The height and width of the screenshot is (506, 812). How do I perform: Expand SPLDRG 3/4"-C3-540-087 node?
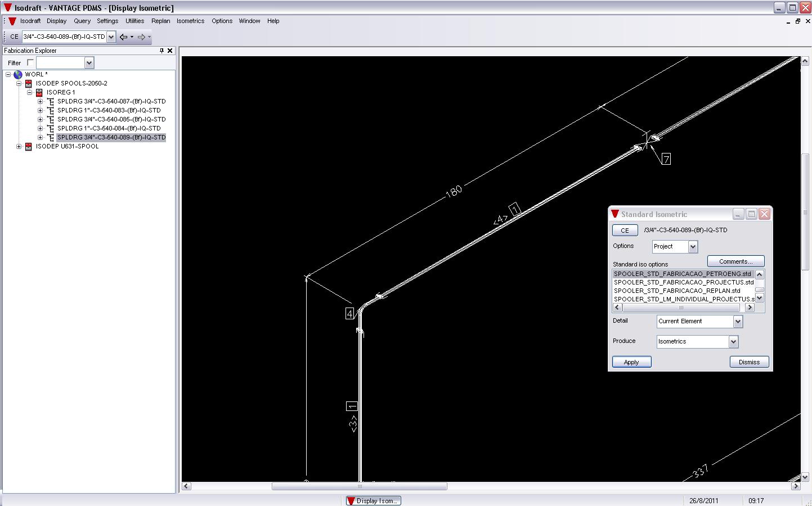click(x=40, y=101)
